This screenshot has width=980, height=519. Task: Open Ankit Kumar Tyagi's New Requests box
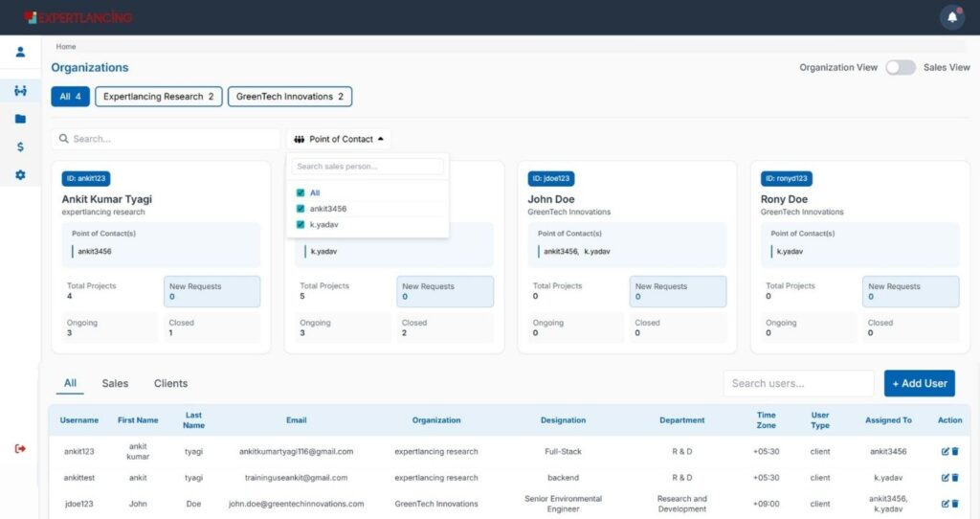click(212, 291)
